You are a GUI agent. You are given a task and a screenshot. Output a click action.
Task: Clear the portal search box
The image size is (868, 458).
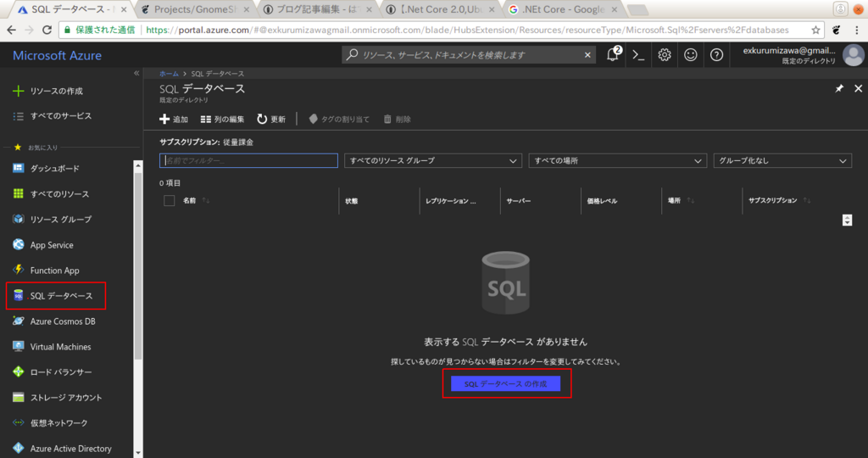click(587, 55)
